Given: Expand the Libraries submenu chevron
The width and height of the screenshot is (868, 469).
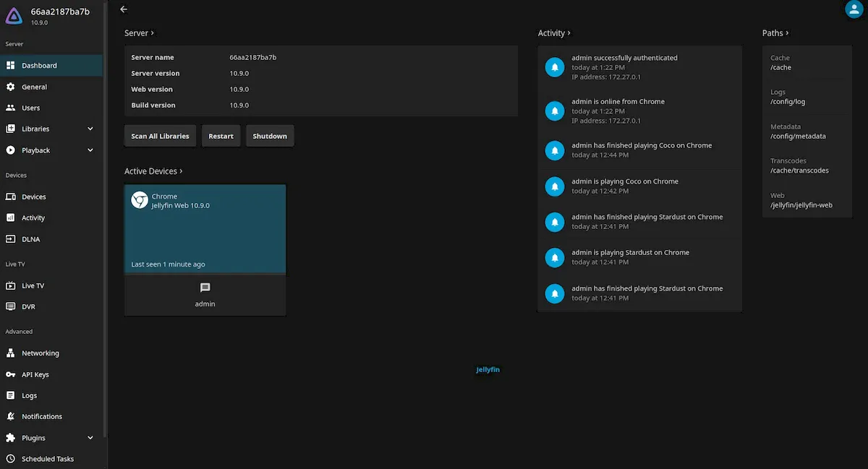Looking at the screenshot, I should click(90, 129).
